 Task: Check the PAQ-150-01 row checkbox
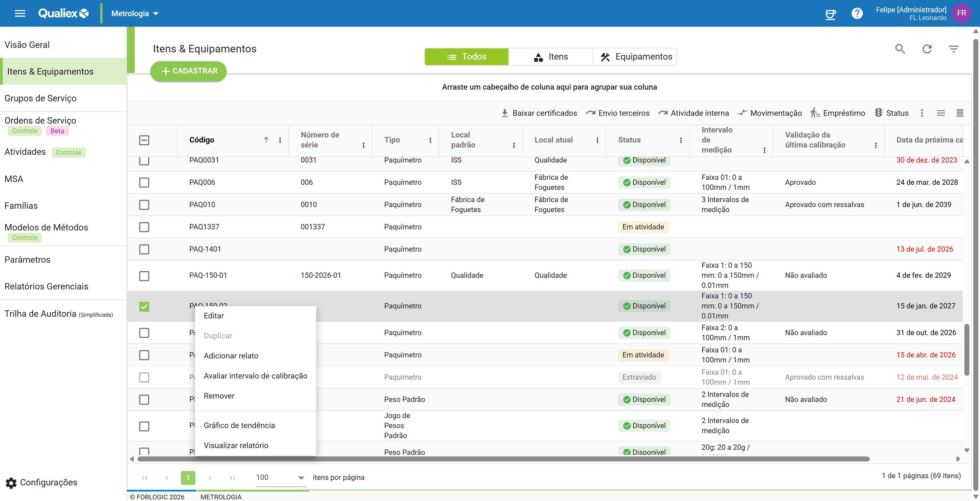click(144, 276)
